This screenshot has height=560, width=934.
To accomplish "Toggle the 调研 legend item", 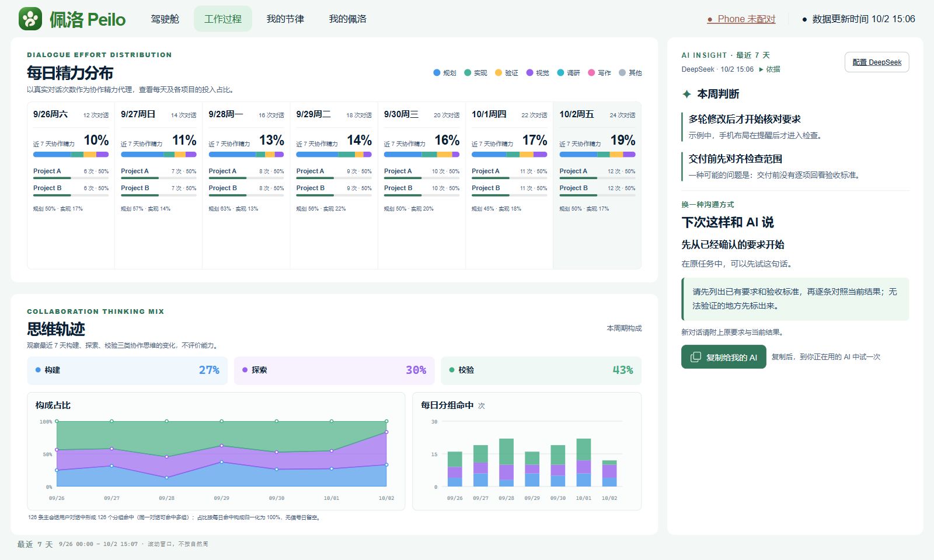I will pos(569,73).
